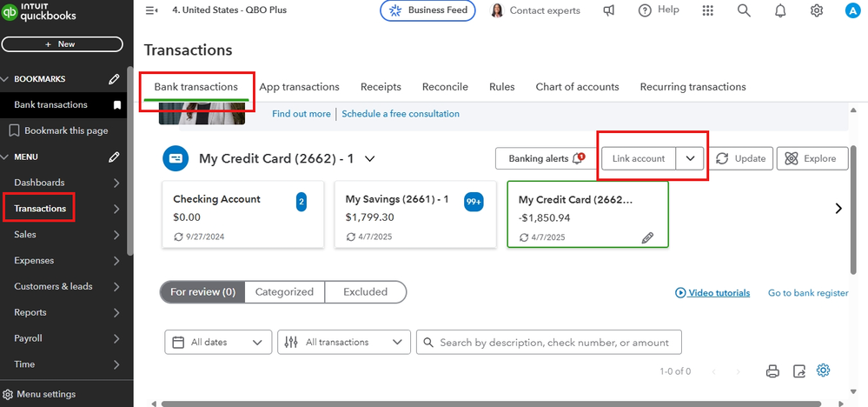Edit the menu with pencil icon
Viewport: 868px width, 407px height.
[x=114, y=157]
